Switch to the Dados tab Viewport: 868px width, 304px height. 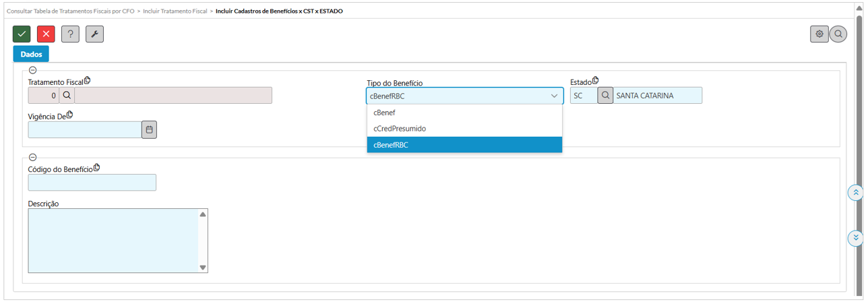point(31,54)
